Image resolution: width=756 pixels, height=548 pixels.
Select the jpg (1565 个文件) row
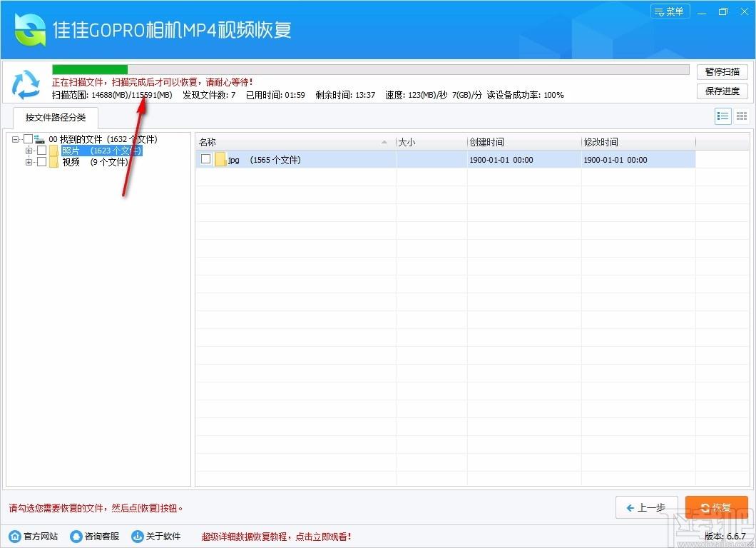coord(445,159)
